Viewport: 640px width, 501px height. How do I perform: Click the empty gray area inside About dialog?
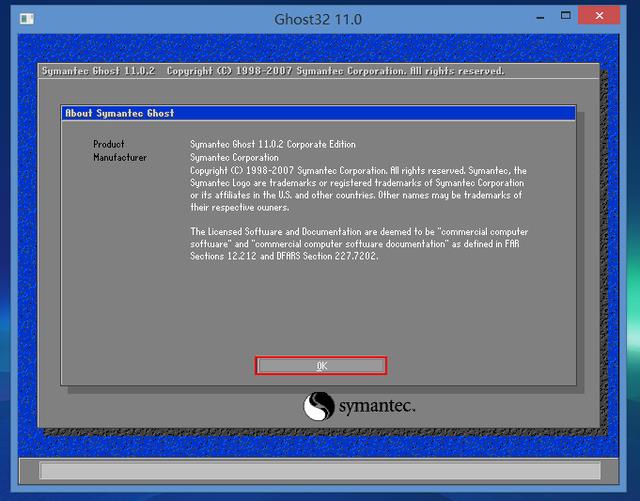tap(318, 310)
